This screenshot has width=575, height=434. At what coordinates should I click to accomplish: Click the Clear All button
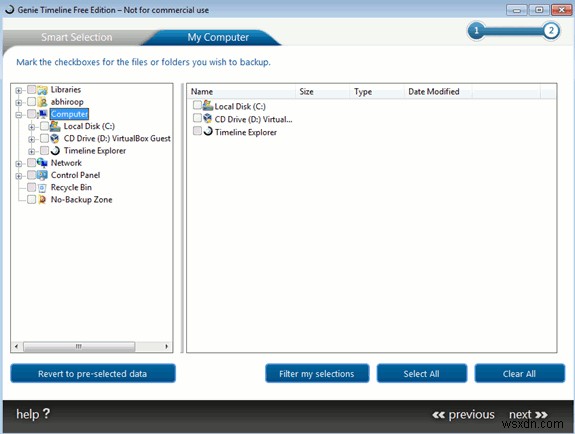[519, 373]
